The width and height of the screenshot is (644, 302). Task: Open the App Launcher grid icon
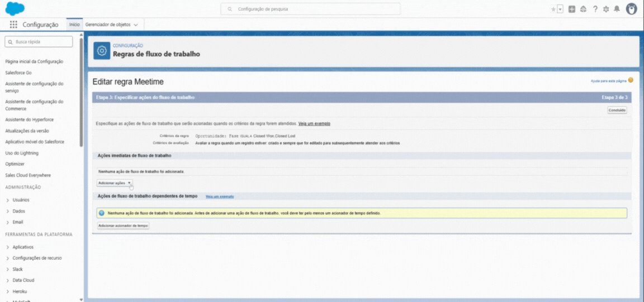pyautogui.click(x=13, y=25)
